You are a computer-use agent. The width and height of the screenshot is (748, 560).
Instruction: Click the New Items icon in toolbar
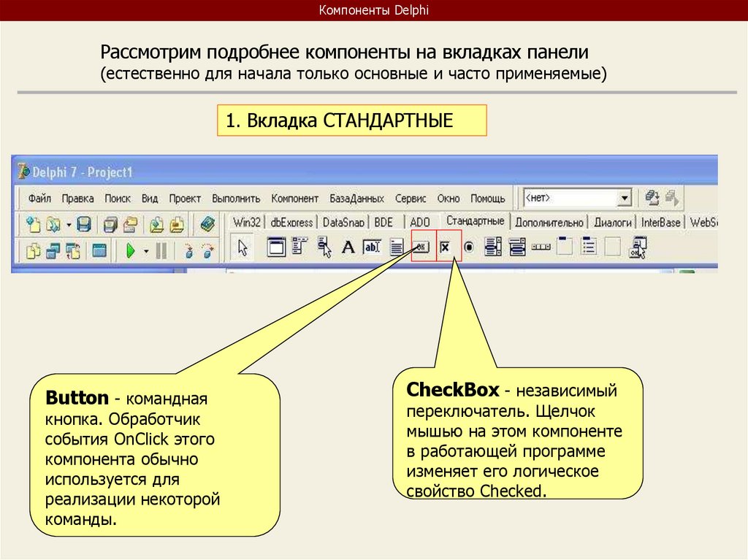34,223
